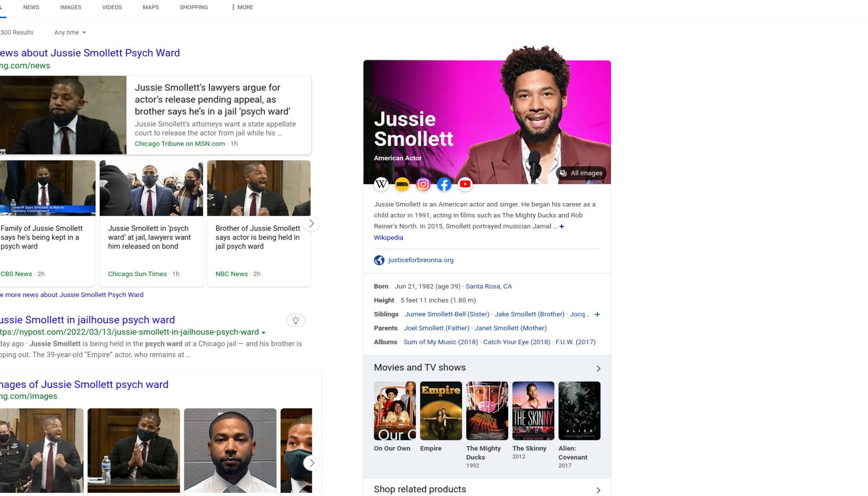Expand the truncated Wikipedia description
Viewport: 868px width, 496px height.
[x=561, y=226]
